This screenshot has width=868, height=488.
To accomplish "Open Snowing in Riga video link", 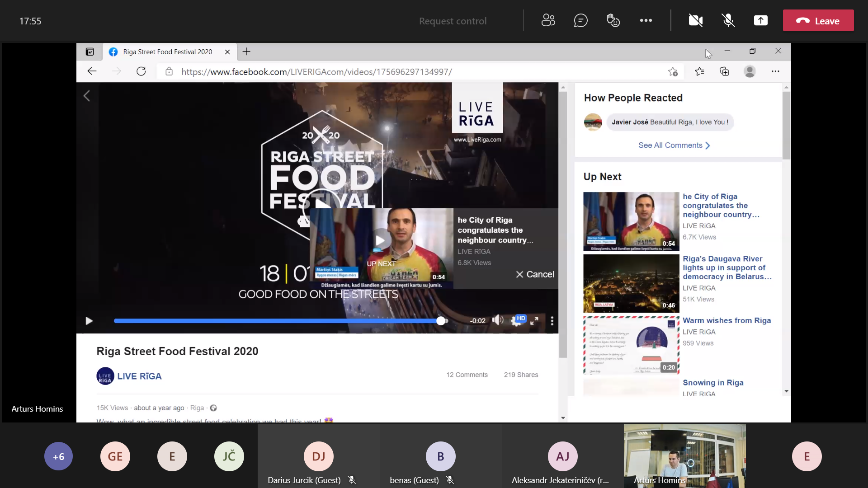I will pyautogui.click(x=713, y=382).
